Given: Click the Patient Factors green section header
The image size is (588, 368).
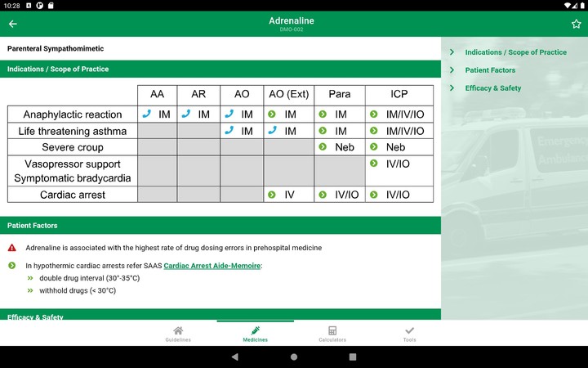Looking at the screenshot, I should tap(220, 226).
